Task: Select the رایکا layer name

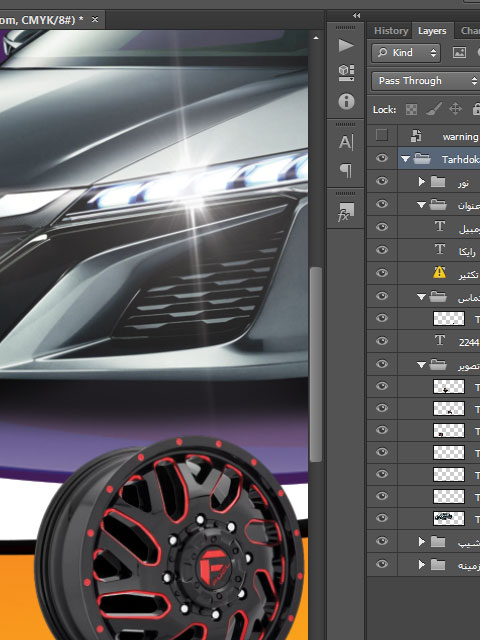Action: point(467,252)
